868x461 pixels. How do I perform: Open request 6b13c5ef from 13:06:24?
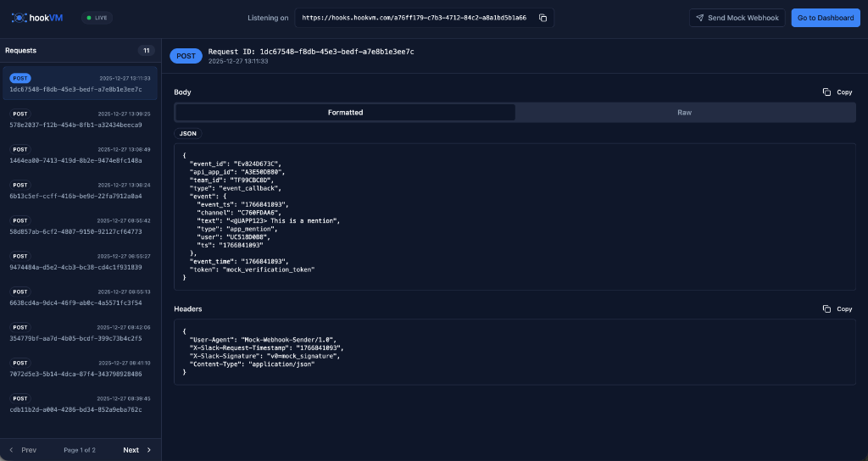[x=80, y=190]
